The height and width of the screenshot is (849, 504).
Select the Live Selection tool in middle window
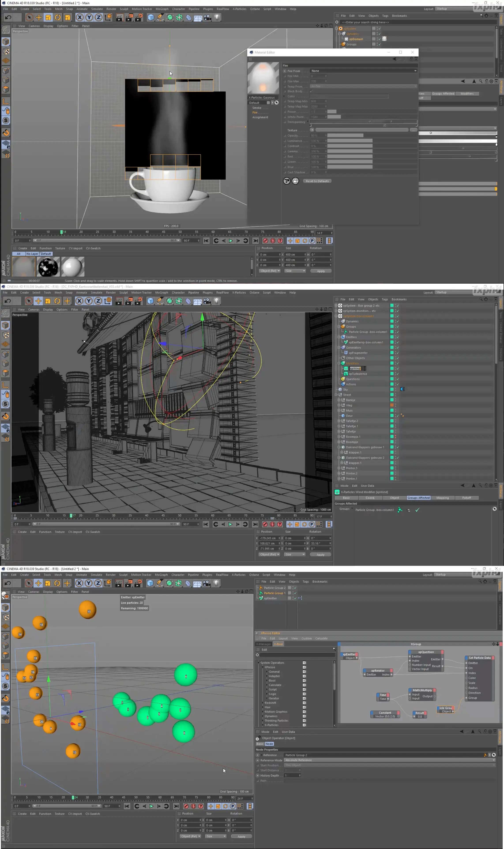29,301
